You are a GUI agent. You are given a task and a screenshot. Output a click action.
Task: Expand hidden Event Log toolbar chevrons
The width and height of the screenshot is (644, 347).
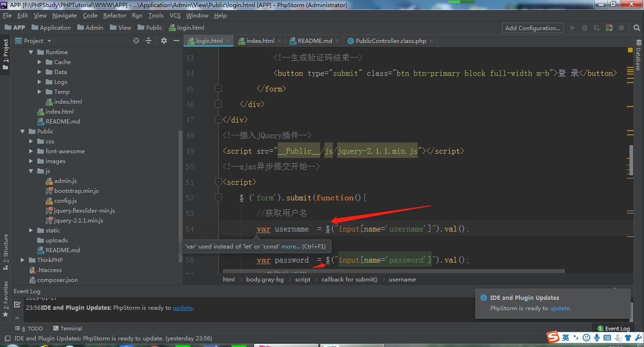tap(17, 318)
